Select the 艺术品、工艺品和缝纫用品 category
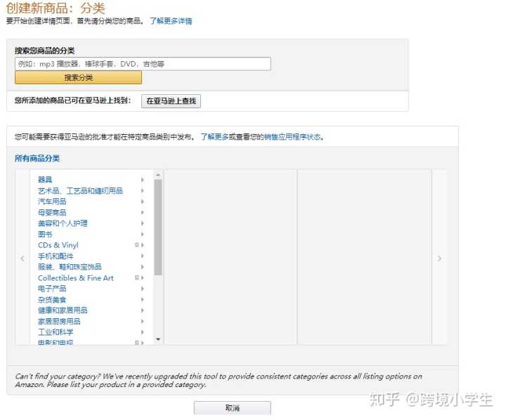 click(80, 190)
